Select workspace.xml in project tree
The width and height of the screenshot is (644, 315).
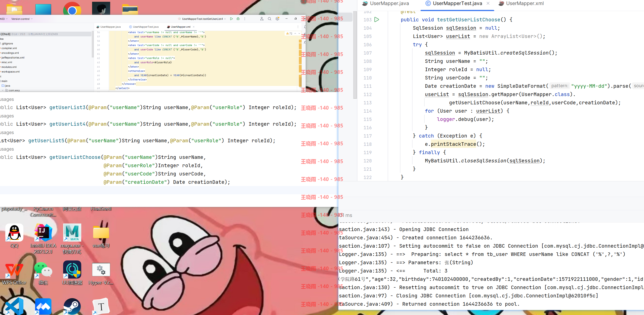(x=10, y=72)
